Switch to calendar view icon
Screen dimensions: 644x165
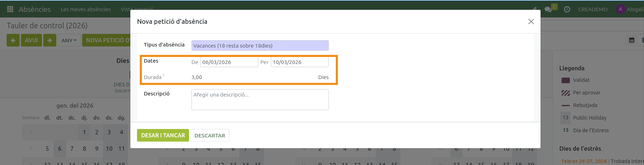tap(632, 40)
